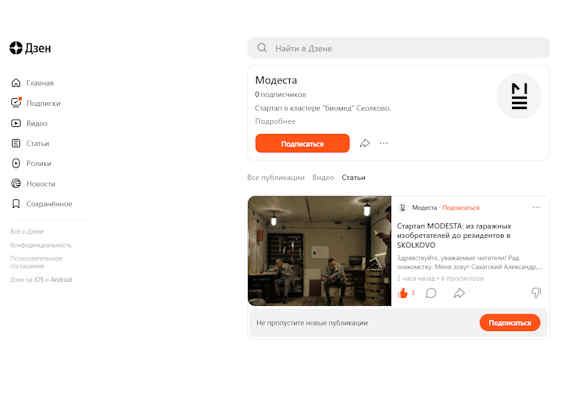
Task: Open the comments icon under the article
Action: click(431, 293)
